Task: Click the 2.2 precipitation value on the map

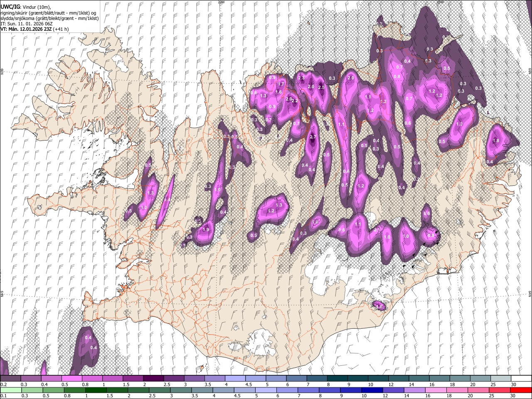Action: (295, 101)
